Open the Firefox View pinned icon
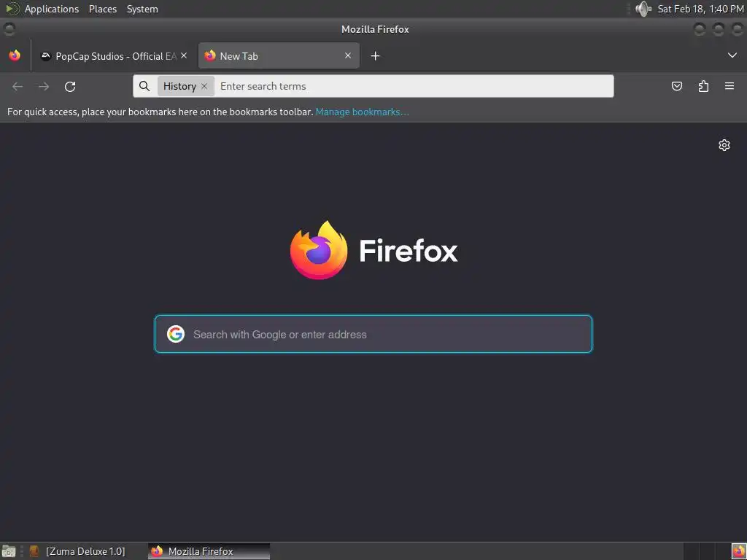The width and height of the screenshot is (747, 560). [x=15, y=55]
